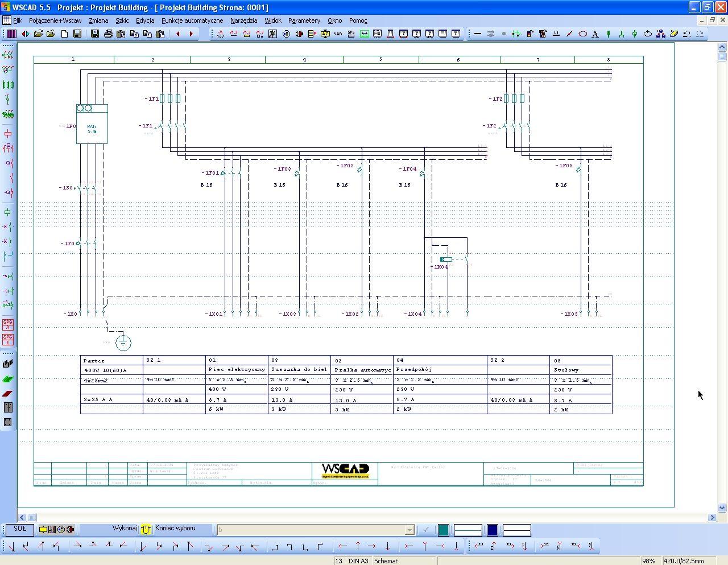Click the black horizontal line tool icon
This screenshot has width=728, height=565.
pyautogui.click(x=478, y=34)
